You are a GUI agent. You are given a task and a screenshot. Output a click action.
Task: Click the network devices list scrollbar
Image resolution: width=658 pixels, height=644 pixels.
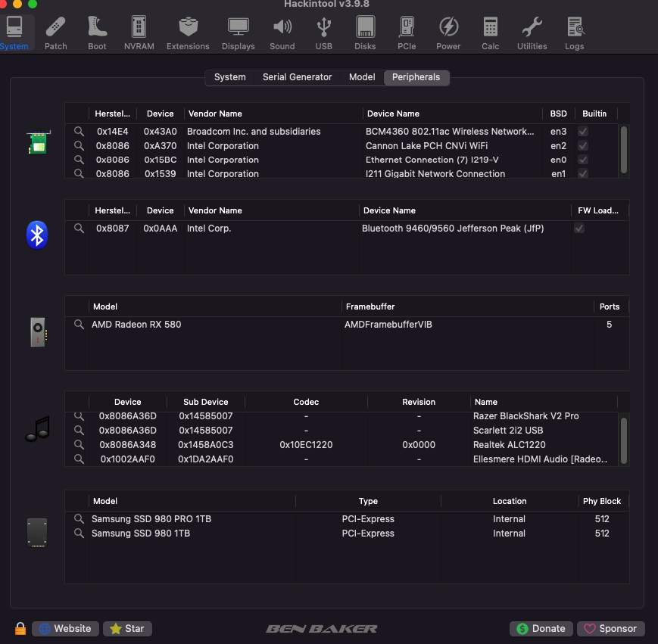coord(623,148)
